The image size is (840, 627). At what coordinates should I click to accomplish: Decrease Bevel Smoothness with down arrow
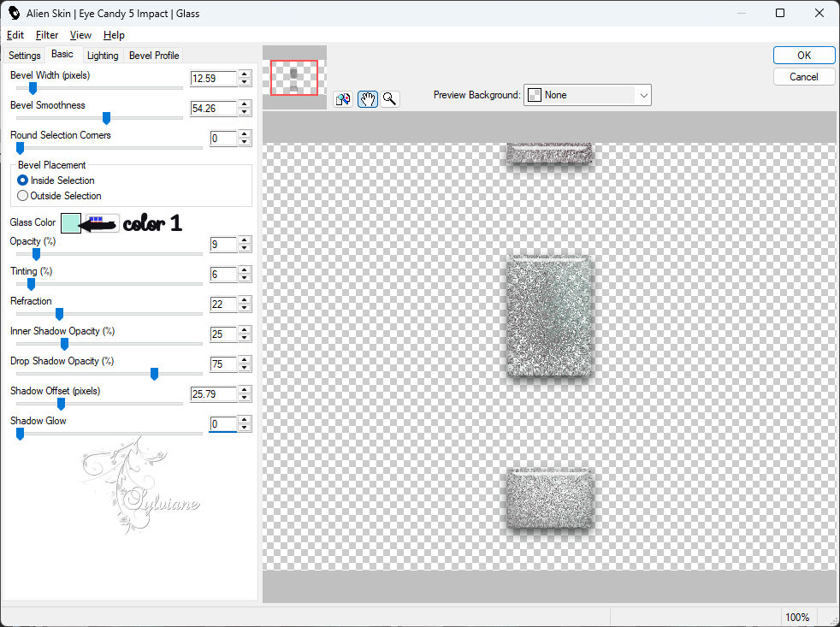pyautogui.click(x=245, y=112)
